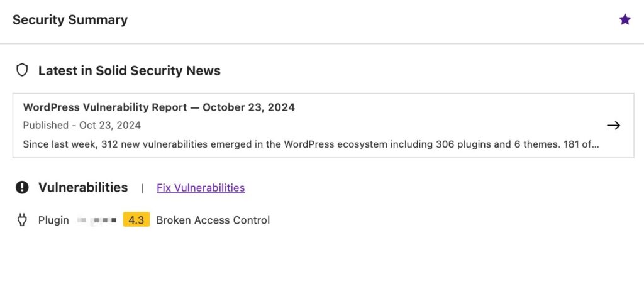This screenshot has width=644, height=299.
Task: Open the report via the right arrow
Action: coord(613,125)
